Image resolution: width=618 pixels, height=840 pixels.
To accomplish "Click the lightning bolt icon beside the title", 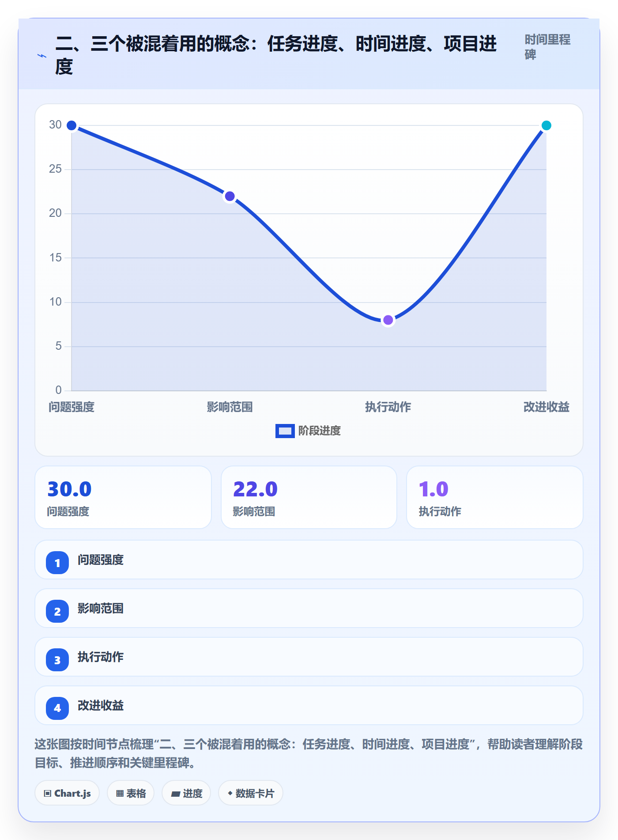I will click(x=42, y=56).
